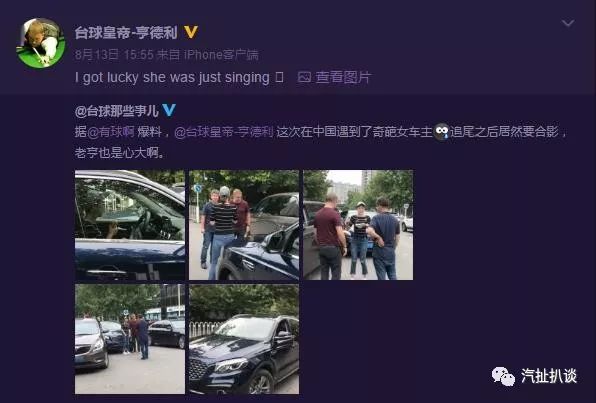This screenshot has width=596, height=403.
Task: Open the photo of cars on street
Action: click(x=130, y=339)
